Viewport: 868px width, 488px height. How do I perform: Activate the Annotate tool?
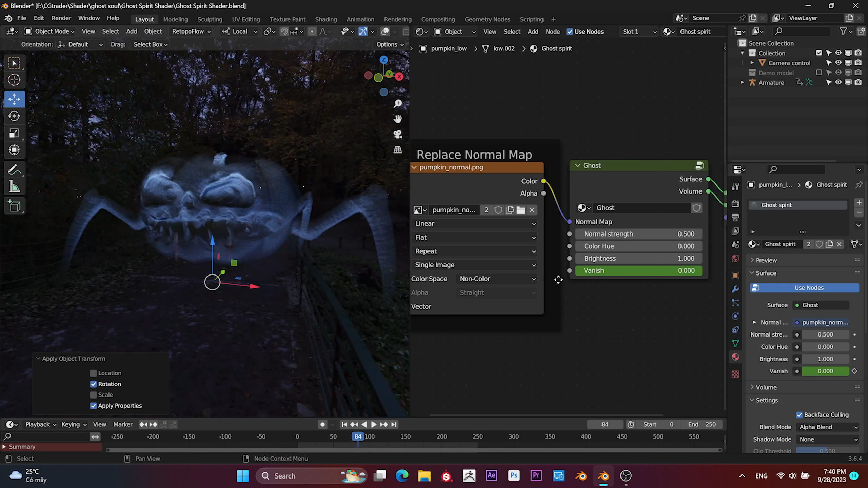14,169
